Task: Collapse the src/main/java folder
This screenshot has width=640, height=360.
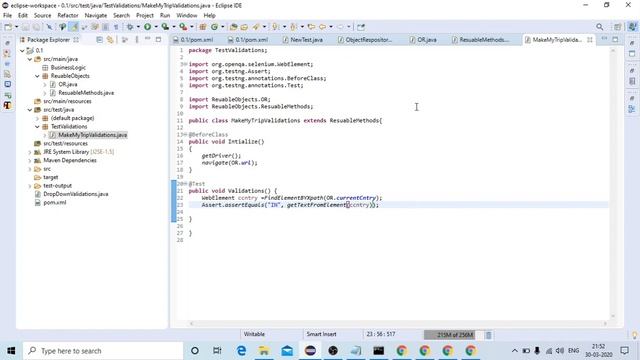Action: click(30, 59)
